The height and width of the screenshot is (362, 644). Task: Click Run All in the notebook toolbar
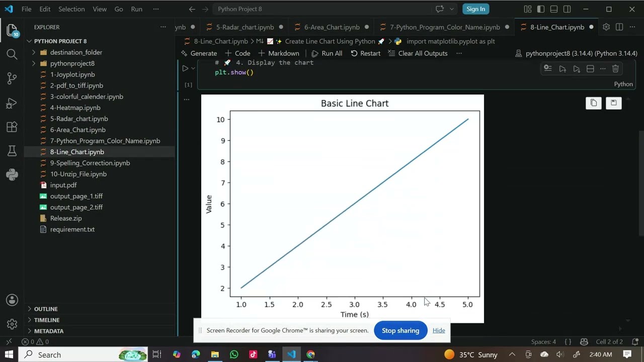(327, 53)
